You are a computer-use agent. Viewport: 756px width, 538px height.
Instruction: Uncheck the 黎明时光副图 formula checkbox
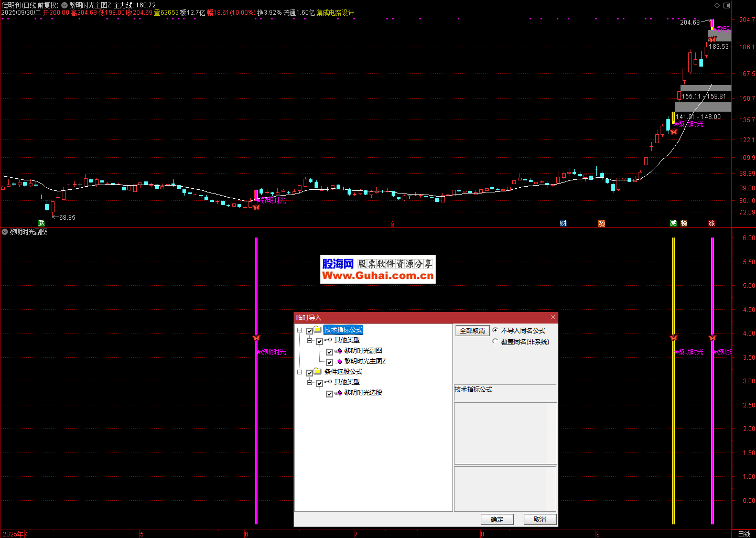point(329,352)
